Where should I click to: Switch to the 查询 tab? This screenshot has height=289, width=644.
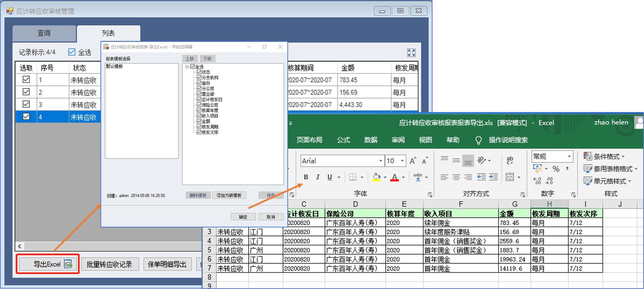(x=44, y=33)
